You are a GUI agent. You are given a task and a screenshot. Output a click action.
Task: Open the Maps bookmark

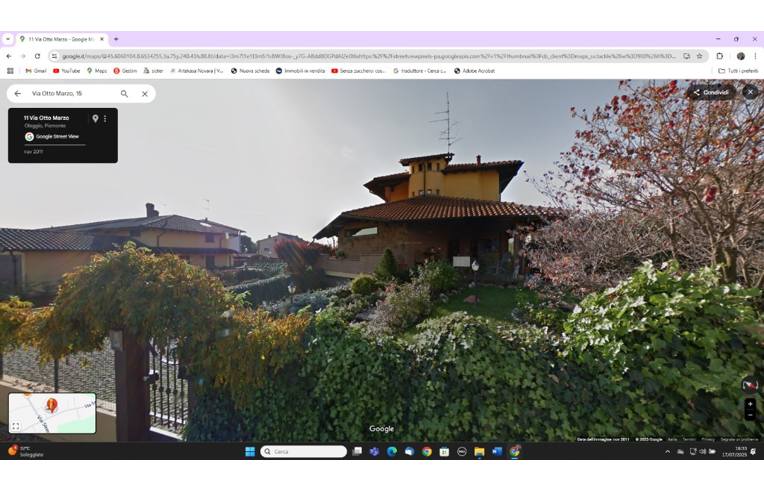(x=96, y=71)
